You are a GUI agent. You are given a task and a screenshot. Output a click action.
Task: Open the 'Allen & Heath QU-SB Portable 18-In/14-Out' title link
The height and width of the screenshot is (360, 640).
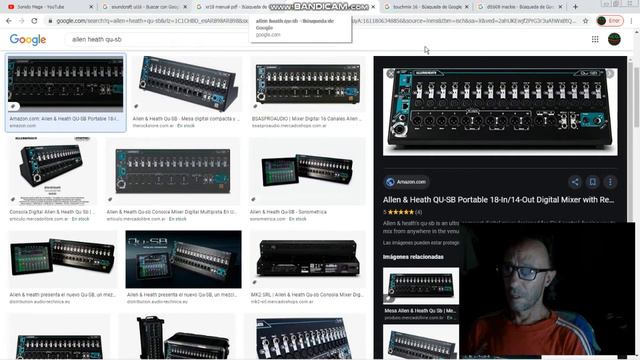pos(498,200)
